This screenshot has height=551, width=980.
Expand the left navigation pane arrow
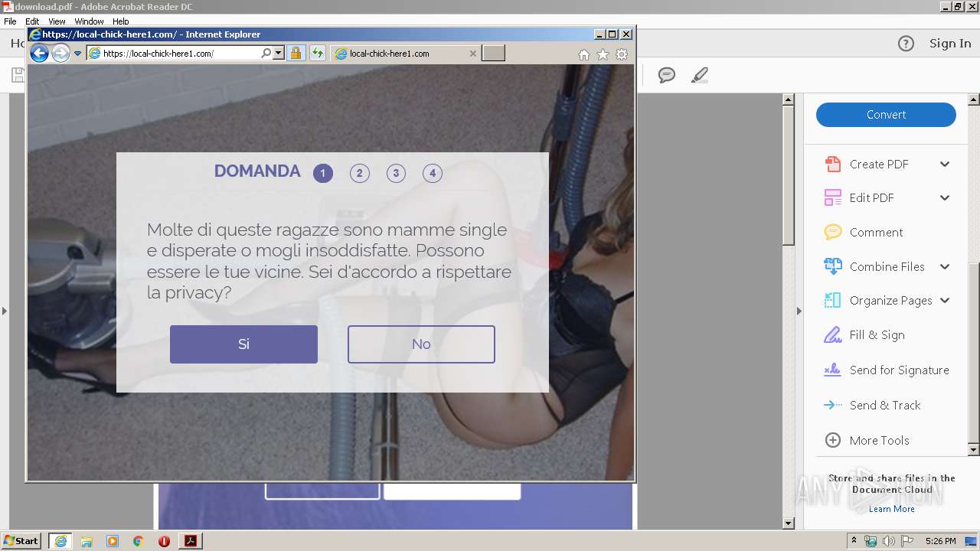point(5,311)
